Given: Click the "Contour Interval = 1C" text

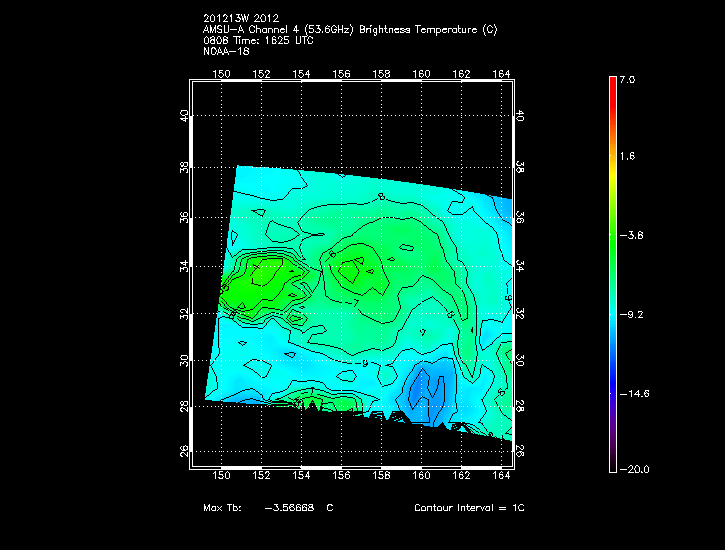Looking at the screenshot, I should point(468,508).
